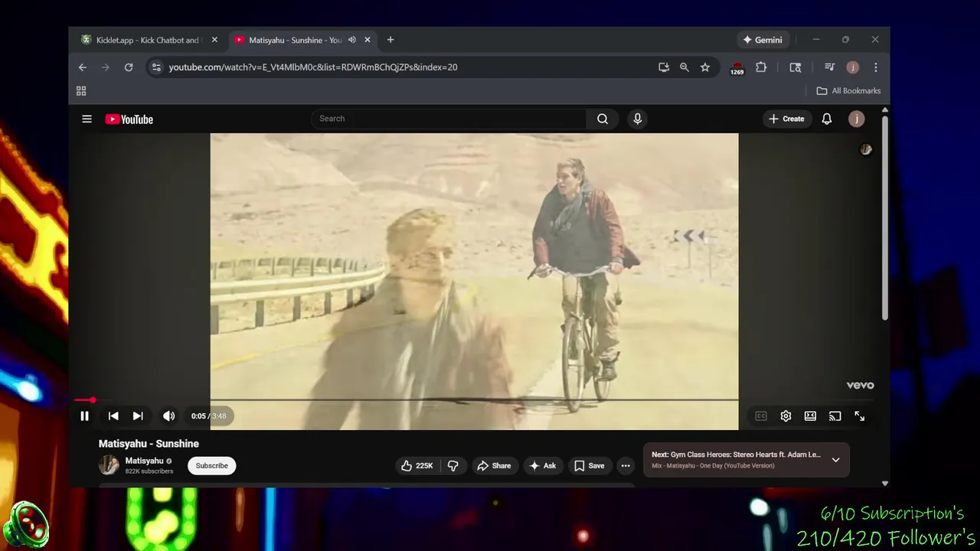Open the extension with 1269 badge
This screenshot has height=551, width=980.
(737, 68)
